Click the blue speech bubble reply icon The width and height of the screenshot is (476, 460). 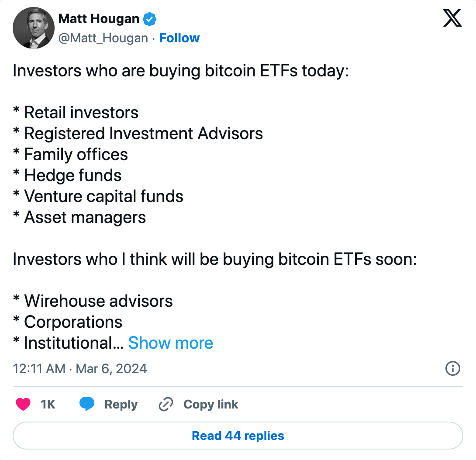87,404
